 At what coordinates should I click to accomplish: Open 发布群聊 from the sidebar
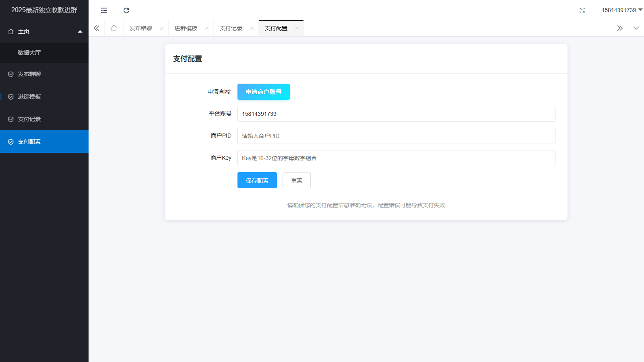[29, 74]
